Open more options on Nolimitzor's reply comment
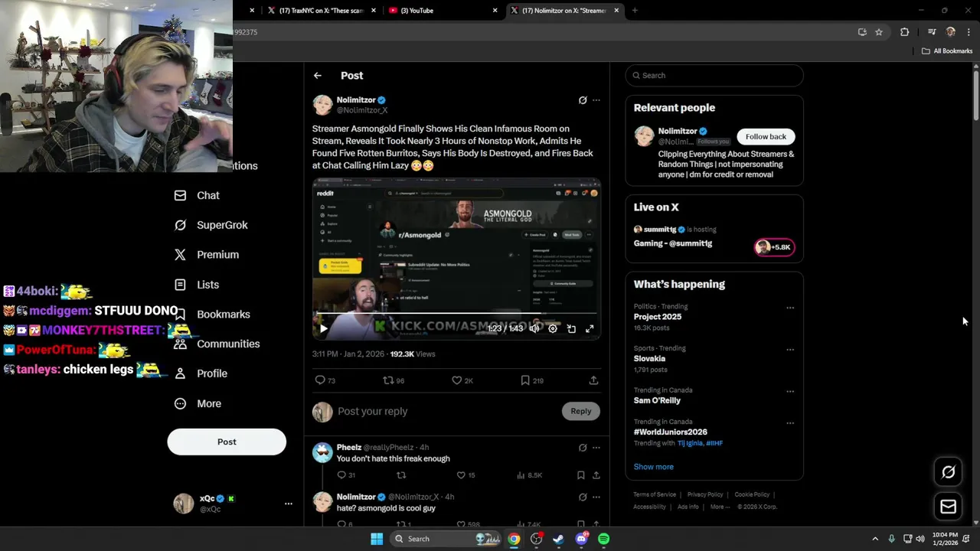This screenshot has width=980, height=551. click(596, 497)
